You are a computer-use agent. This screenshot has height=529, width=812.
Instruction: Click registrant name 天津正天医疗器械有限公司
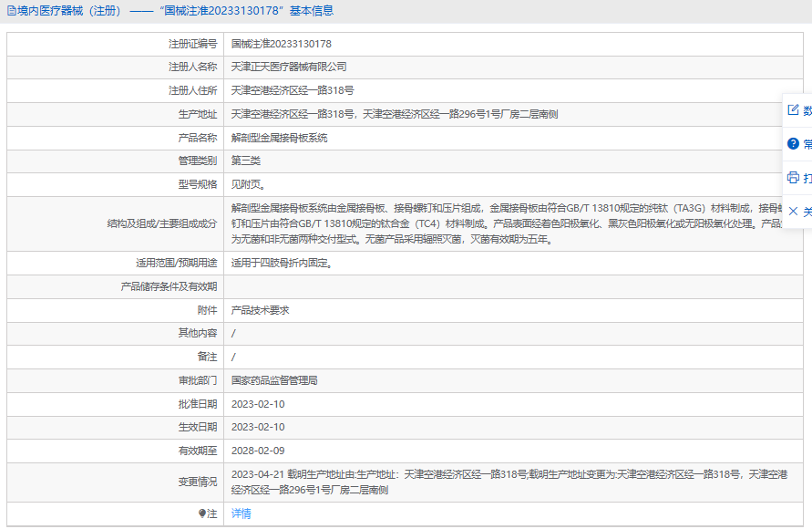[289, 67]
